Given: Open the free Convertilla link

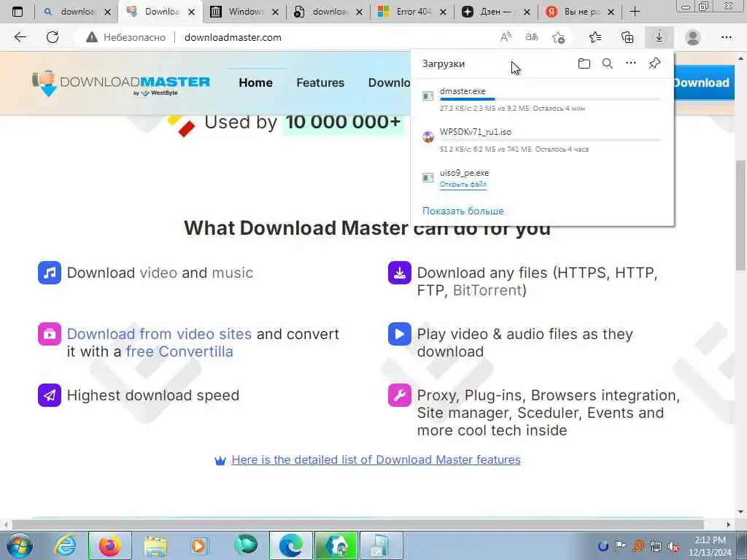Looking at the screenshot, I should click(179, 351).
